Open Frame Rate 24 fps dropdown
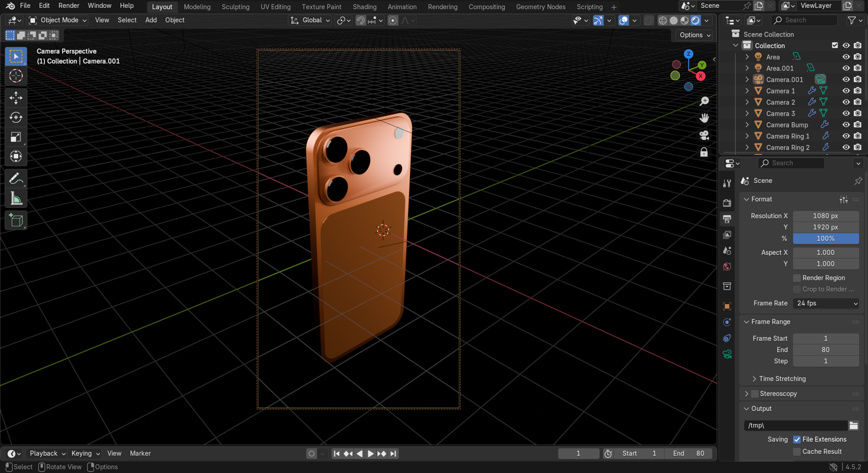Screen dimensions: 868x473 pyautogui.click(x=826, y=303)
